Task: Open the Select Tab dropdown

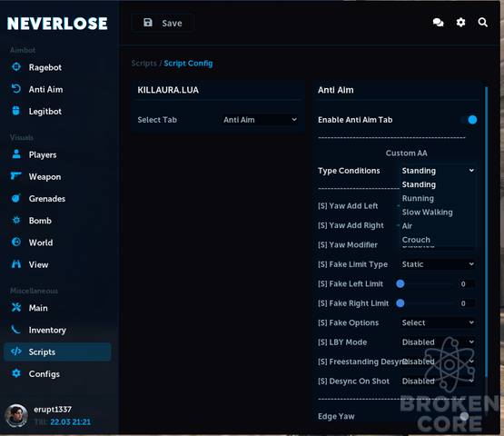Action: [x=260, y=120]
